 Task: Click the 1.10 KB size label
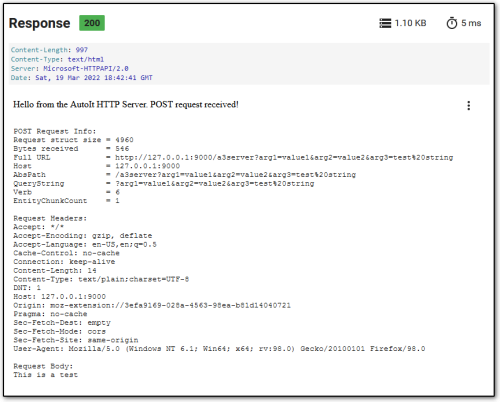coord(410,23)
